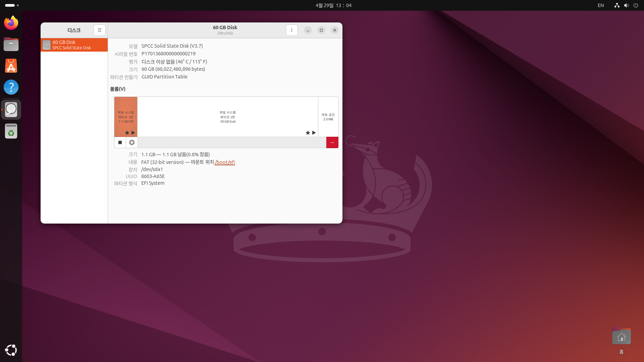644x362 pixels.
Task: Open system menu via power icon
Action: coord(636,5)
